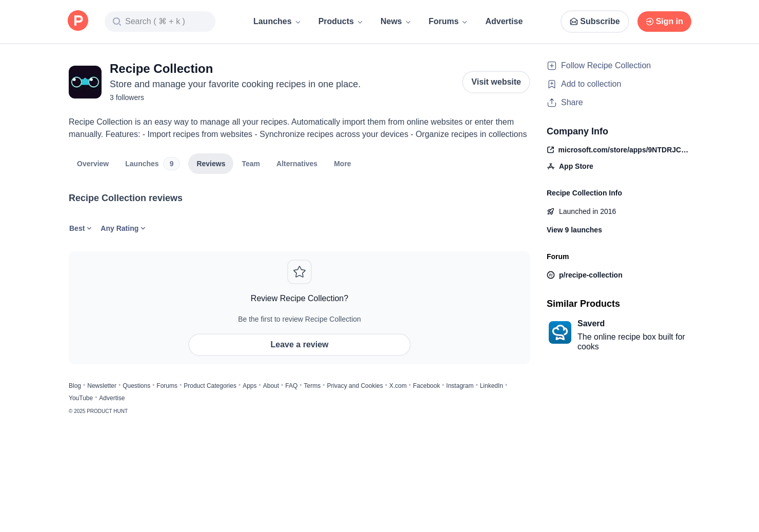759x532 pixels.
Task: Switch to the Alternatives tab
Action: (x=297, y=164)
